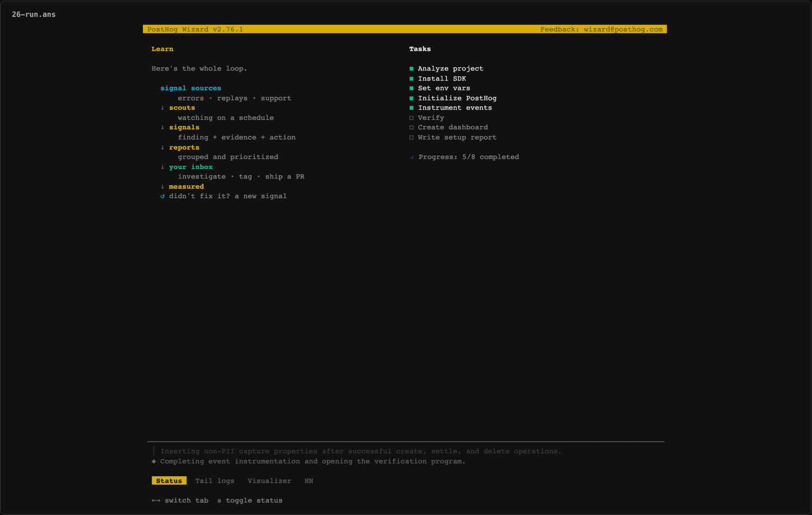Click the "Inserting non-PII capture properties" log line
Viewport: 812px width, 515px height.
[361, 451]
